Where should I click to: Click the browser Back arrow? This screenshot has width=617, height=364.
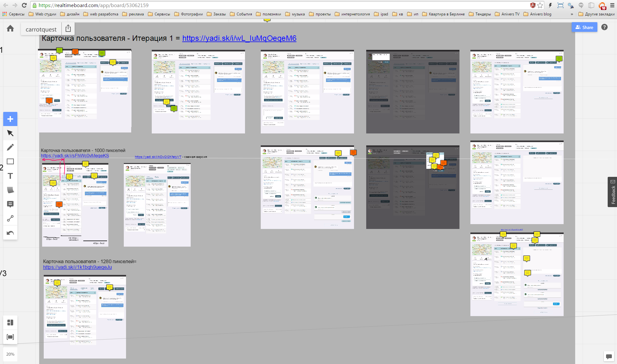coord(6,5)
